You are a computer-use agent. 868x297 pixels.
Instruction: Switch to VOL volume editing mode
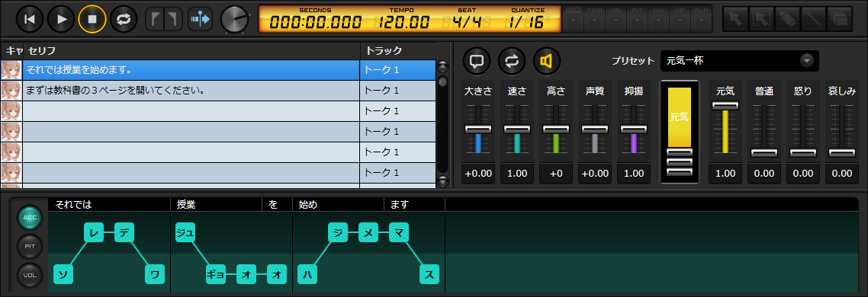30,274
